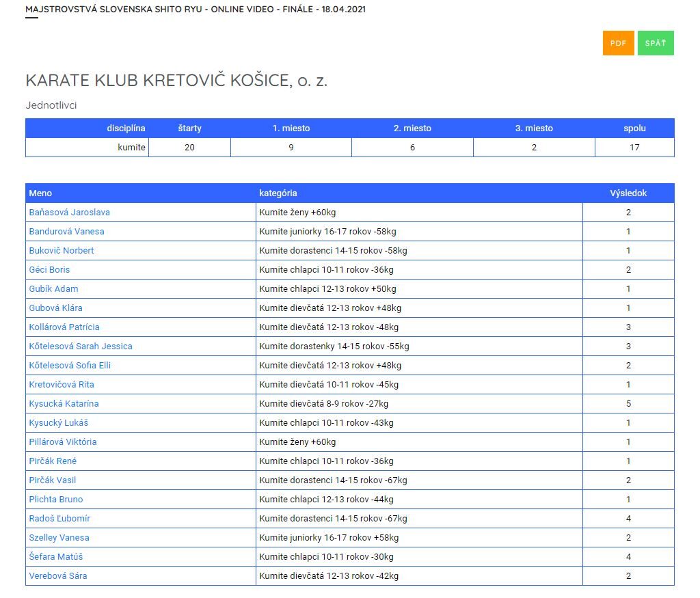700x598 pixels.
Task: Click Kumite dorastenky 14-15 rokov -55kg cell
Action: pyautogui.click(x=419, y=346)
